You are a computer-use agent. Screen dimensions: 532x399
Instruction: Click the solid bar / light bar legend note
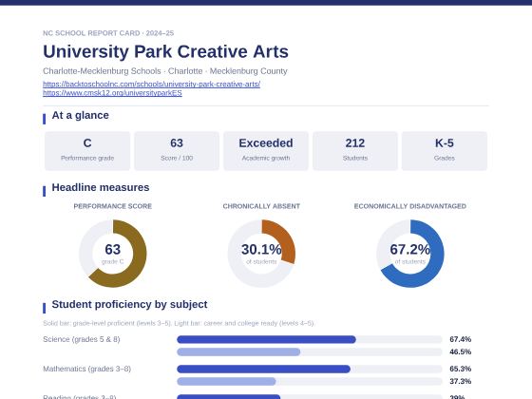point(179,323)
